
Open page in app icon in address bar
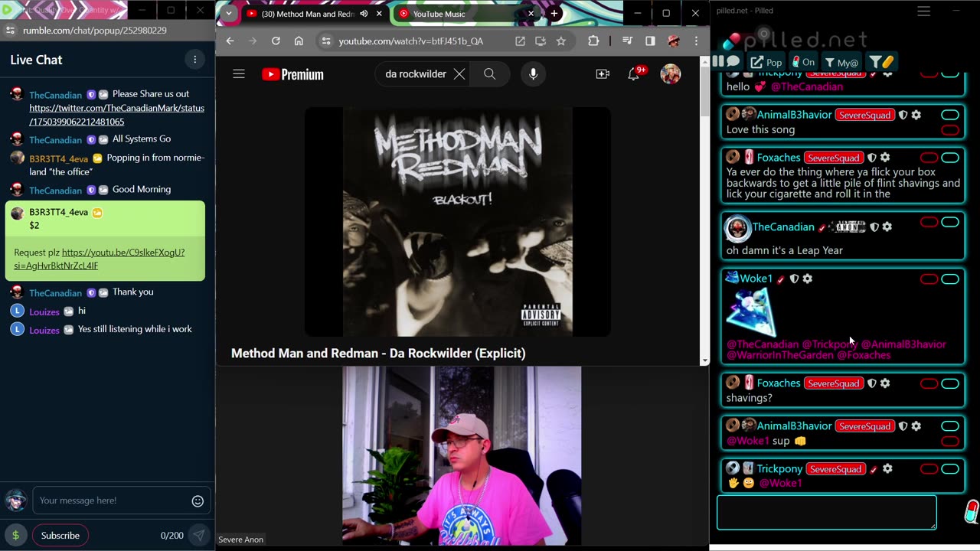coord(520,41)
